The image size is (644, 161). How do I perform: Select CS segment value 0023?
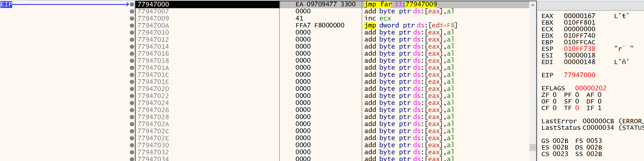(560, 154)
